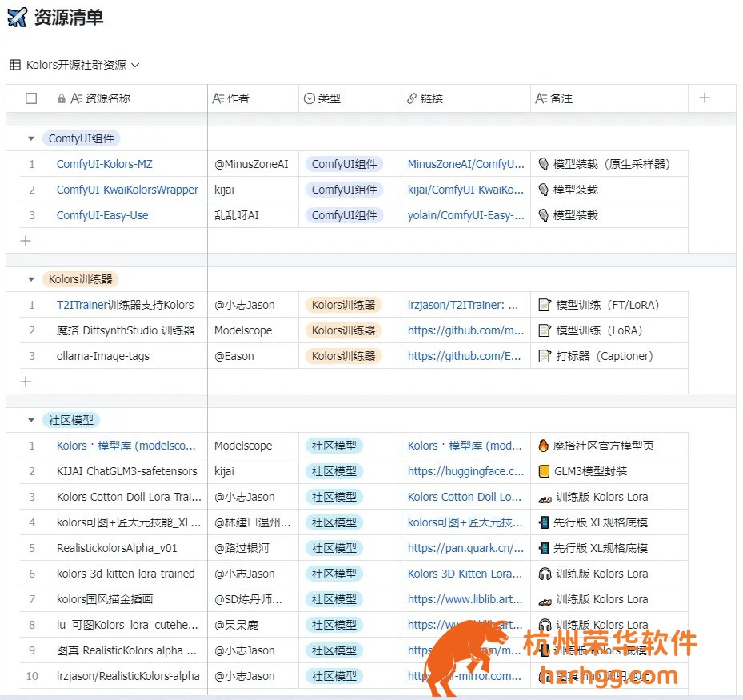743x700 pixels.
Task: Click the lock icon in 资源名称 header
Action: [x=62, y=98]
